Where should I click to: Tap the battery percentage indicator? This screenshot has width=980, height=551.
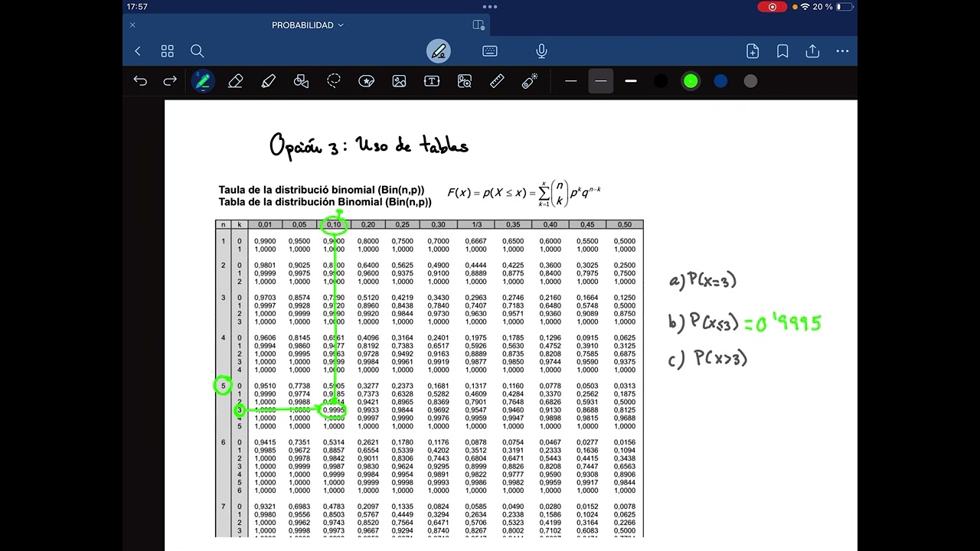[x=822, y=7]
